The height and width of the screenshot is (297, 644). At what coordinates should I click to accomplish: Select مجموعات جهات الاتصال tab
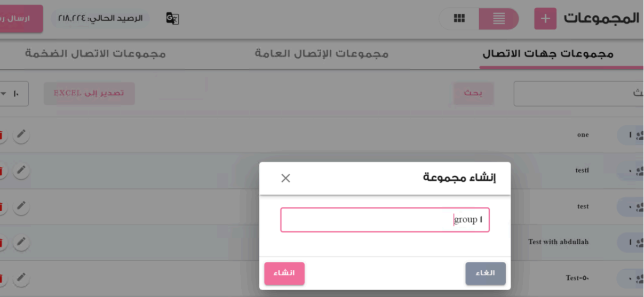(x=548, y=54)
